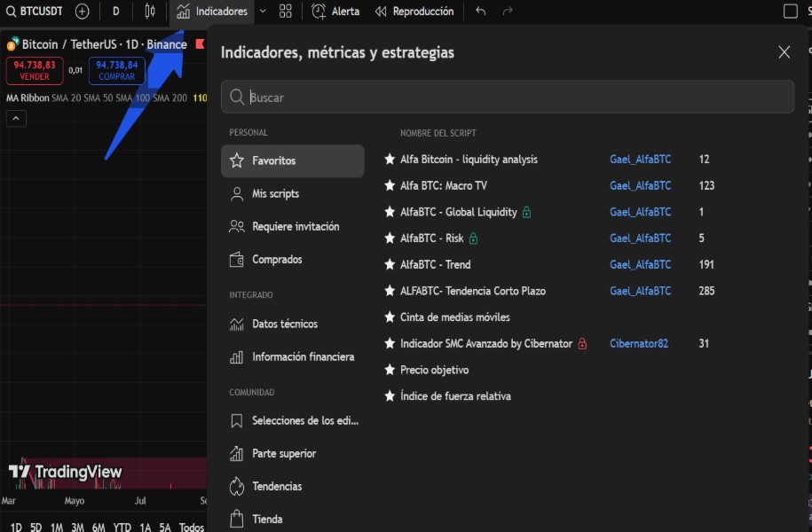Open the Datos técnicos section
This screenshot has height=532, width=812.
coord(284,325)
